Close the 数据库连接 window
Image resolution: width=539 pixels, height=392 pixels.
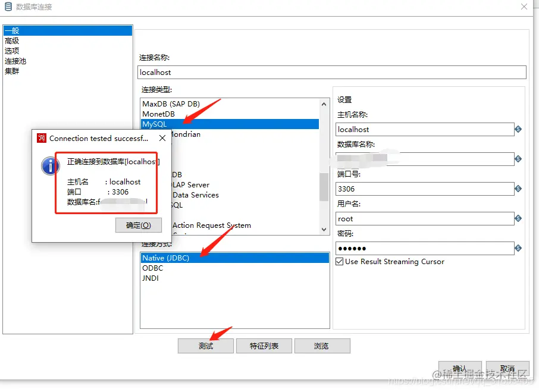coord(524,7)
